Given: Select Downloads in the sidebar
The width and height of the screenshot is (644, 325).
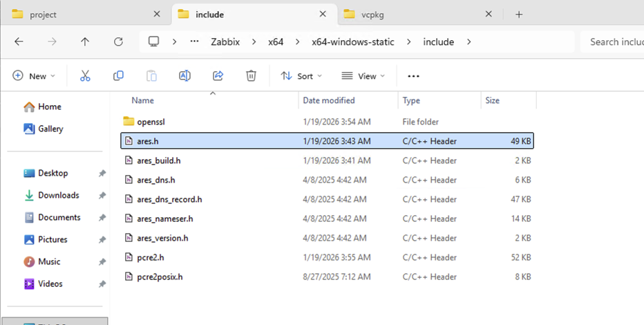Looking at the screenshot, I should point(58,195).
